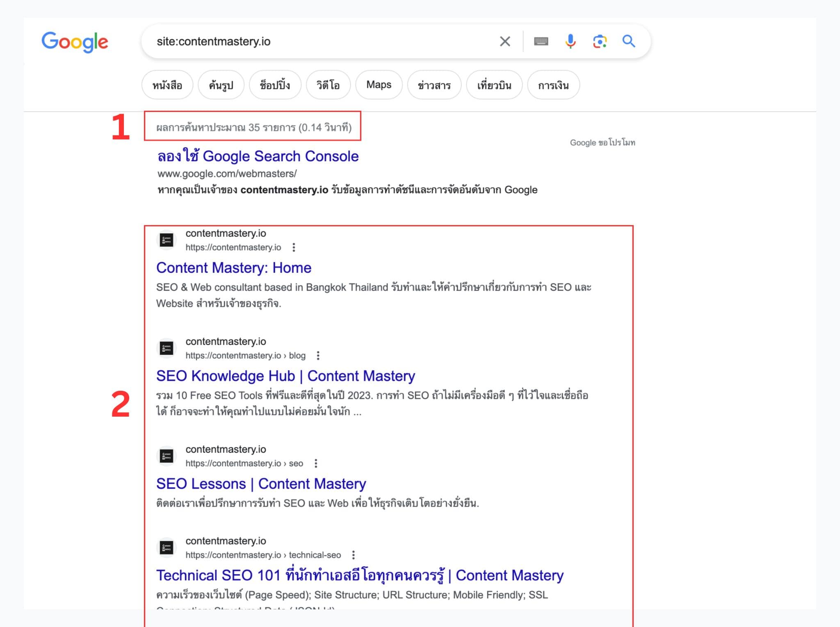Clear the search query with the X icon
The height and width of the screenshot is (627, 840).
point(505,41)
